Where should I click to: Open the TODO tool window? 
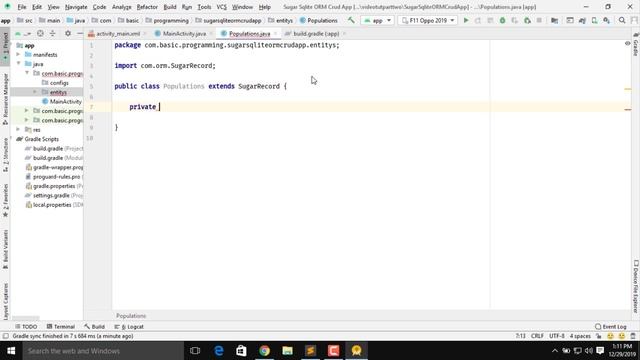[x=26, y=327]
